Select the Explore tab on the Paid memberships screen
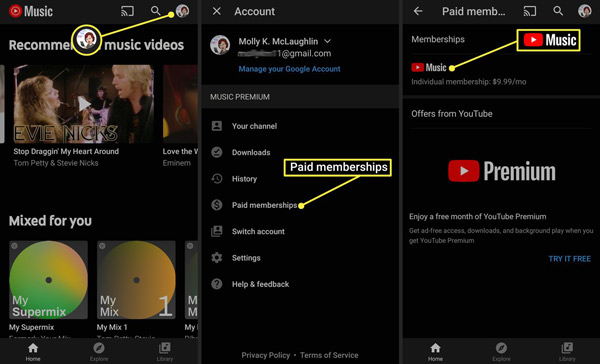Image resolution: width=600 pixels, height=364 pixels. (x=501, y=351)
